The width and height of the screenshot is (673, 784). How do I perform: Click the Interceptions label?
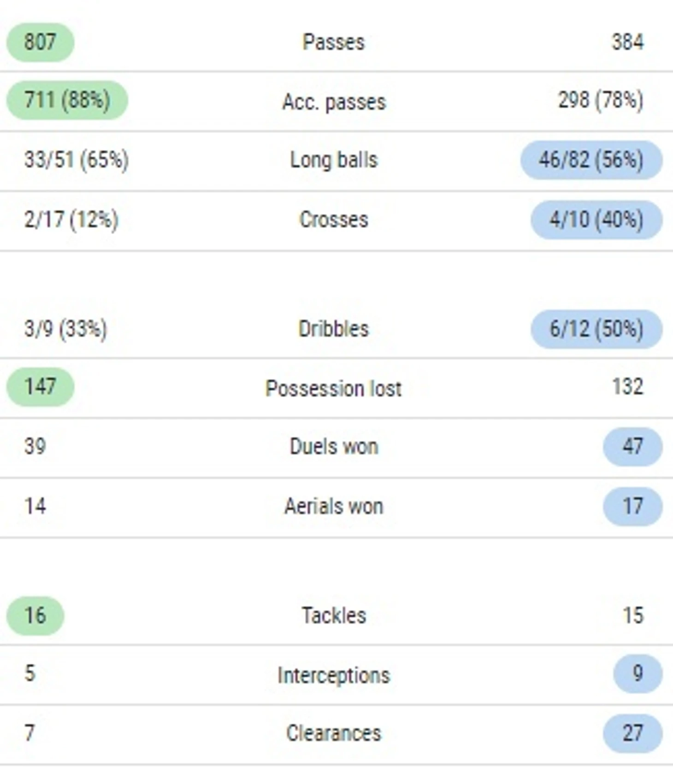[334, 675]
